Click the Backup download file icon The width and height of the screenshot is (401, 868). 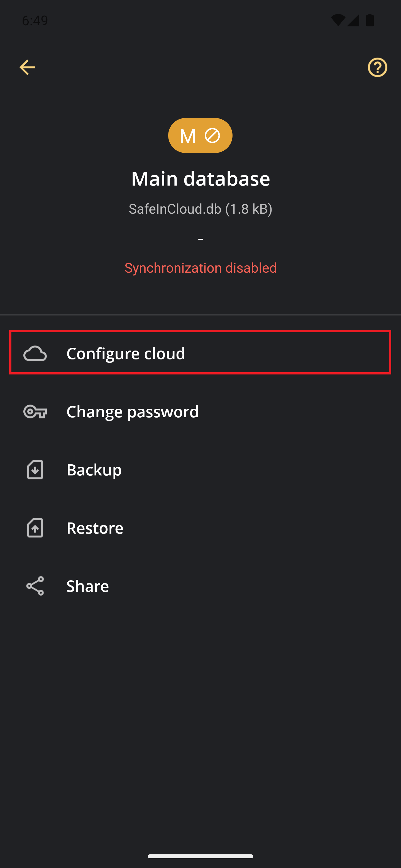(x=35, y=469)
